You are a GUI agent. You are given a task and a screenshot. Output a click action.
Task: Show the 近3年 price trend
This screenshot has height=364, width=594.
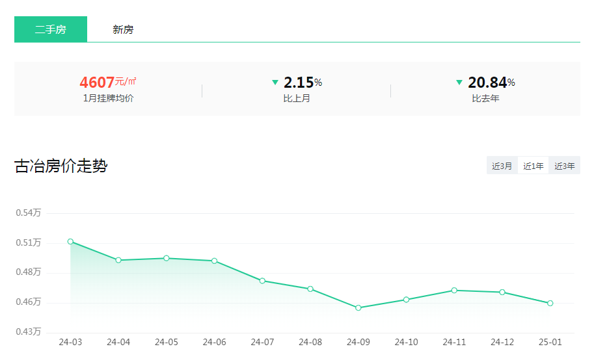click(564, 166)
